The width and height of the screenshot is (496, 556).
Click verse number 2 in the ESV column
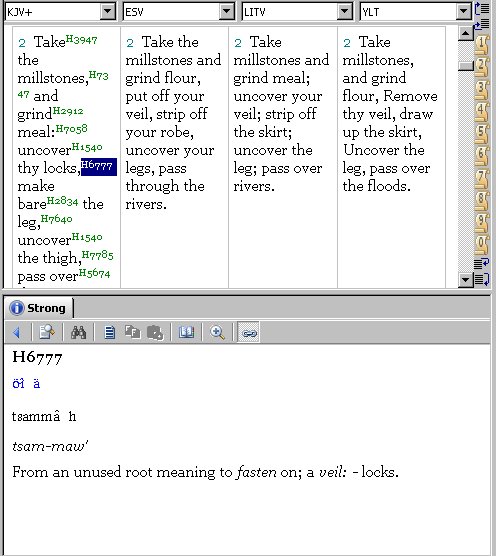pyautogui.click(x=130, y=43)
